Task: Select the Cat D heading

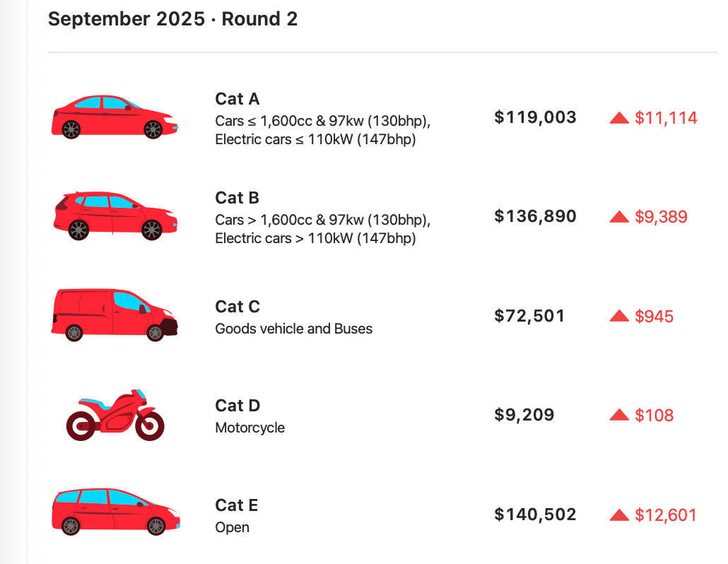Action: (237, 405)
